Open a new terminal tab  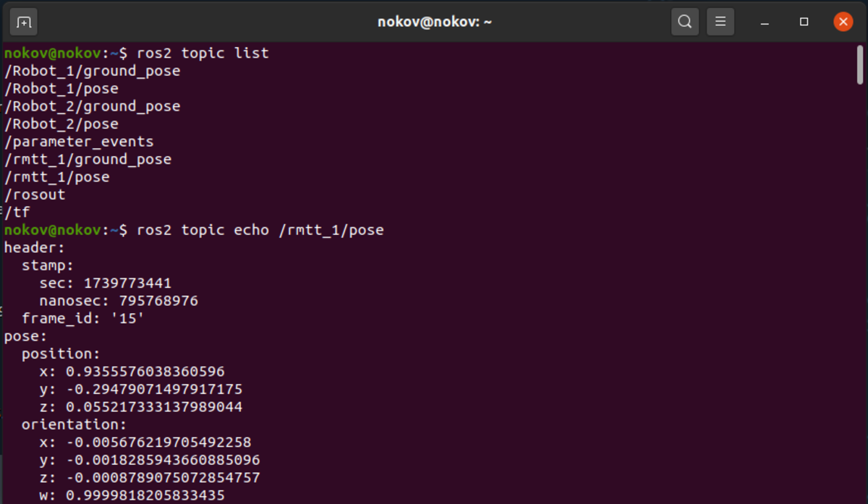click(24, 22)
